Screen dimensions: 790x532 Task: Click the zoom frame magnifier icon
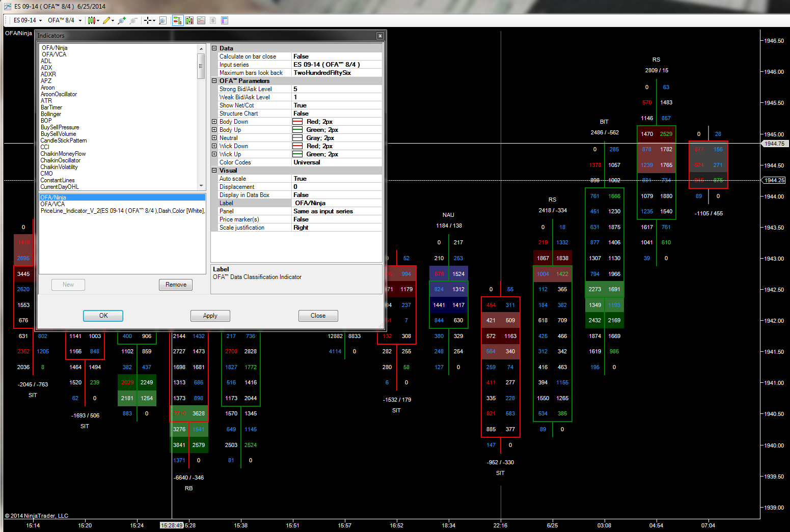coord(163,20)
